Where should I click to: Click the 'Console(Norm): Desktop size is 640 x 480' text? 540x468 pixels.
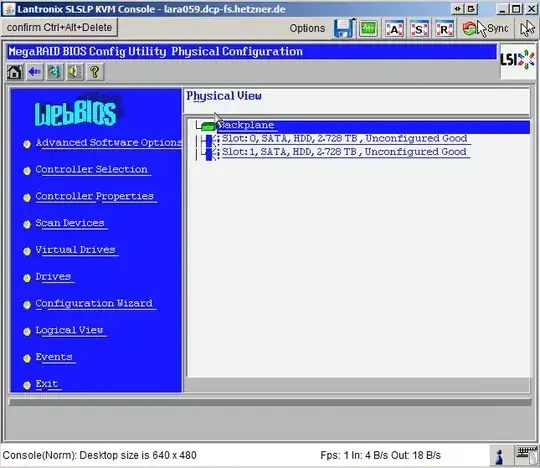[100, 455]
